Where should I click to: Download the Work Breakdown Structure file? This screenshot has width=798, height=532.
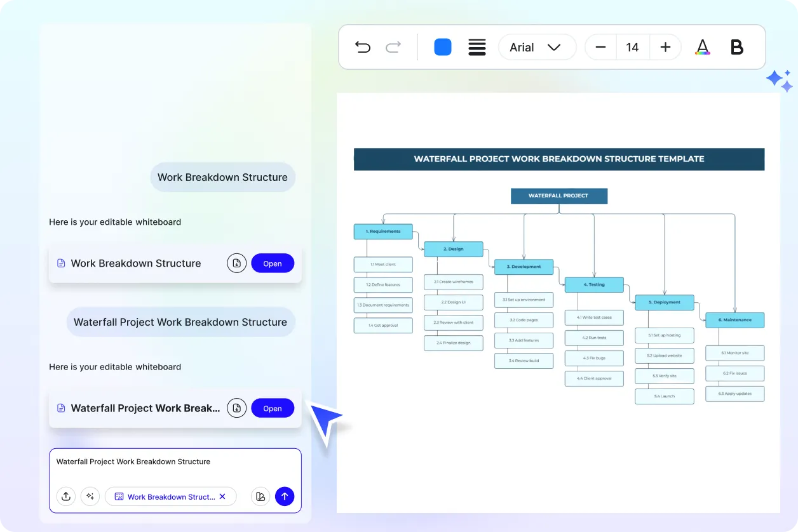(x=237, y=263)
